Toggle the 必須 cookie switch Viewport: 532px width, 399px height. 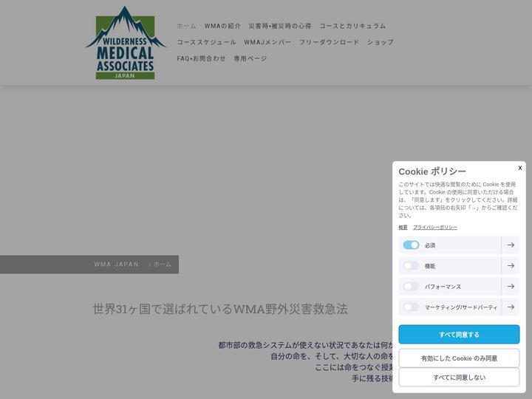411,245
